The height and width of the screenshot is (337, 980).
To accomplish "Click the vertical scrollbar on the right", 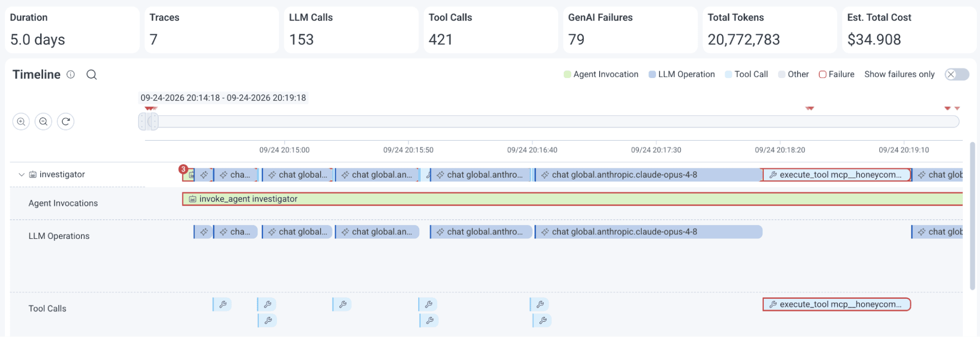I will click(973, 216).
